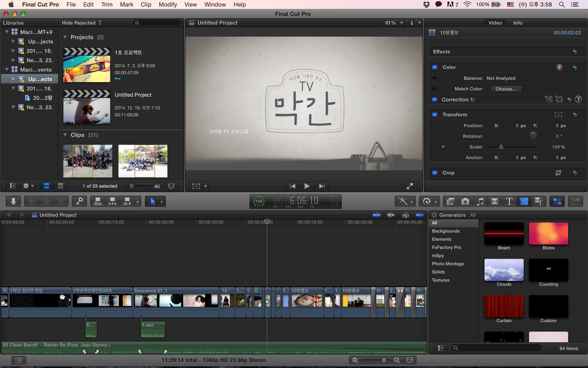Select Photo Montage generators category
Screen dimensions: 588x368
tap(448, 264)
